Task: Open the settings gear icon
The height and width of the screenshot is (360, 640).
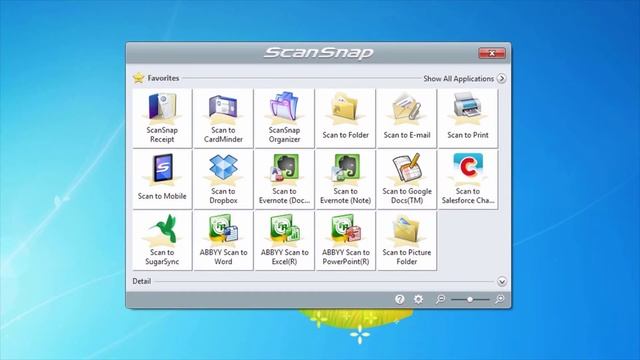Action: [418, 299]
